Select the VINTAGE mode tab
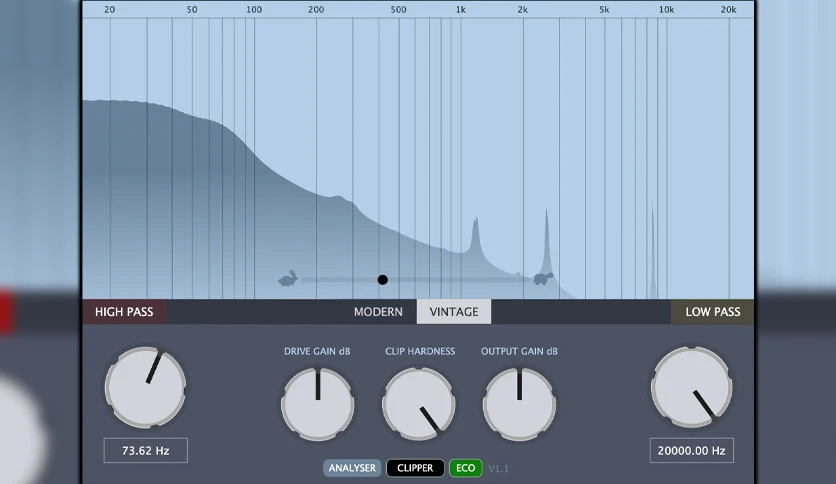The height and width of the screenshot is (484, 836). (454, 312)
